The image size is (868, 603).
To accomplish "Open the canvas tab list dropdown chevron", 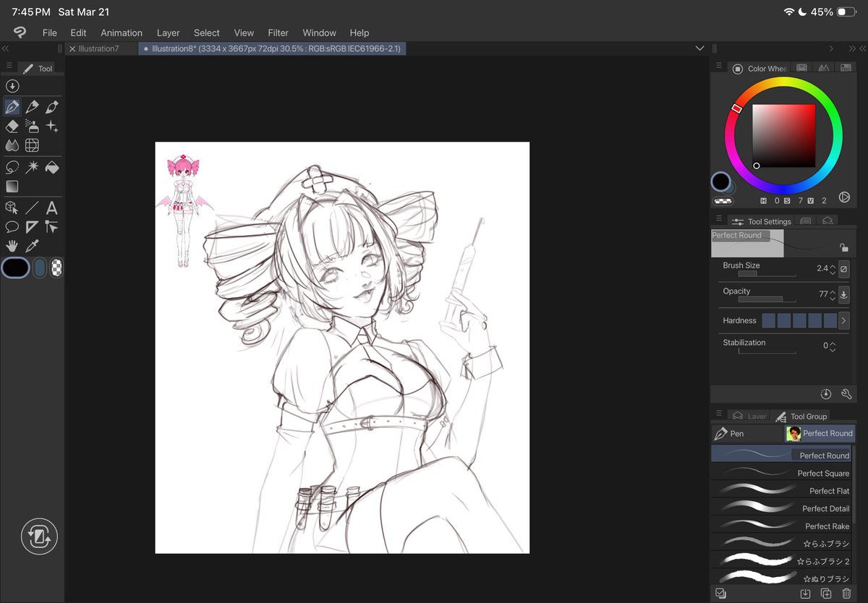I will tap(699, 48).
